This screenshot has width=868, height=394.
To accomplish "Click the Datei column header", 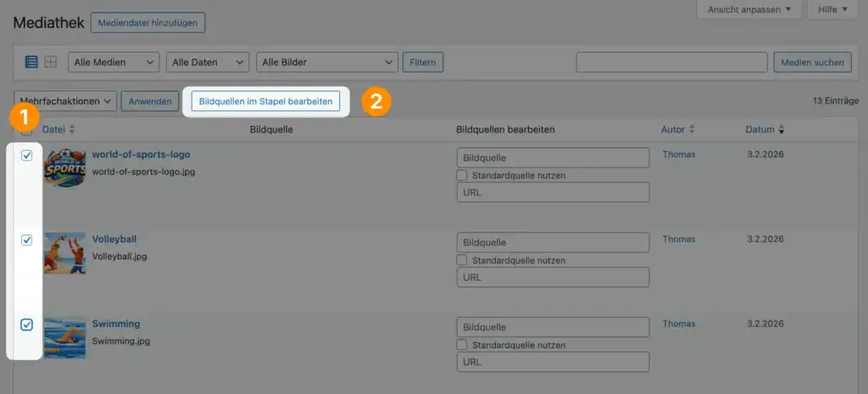I will [x=53, y=130].
